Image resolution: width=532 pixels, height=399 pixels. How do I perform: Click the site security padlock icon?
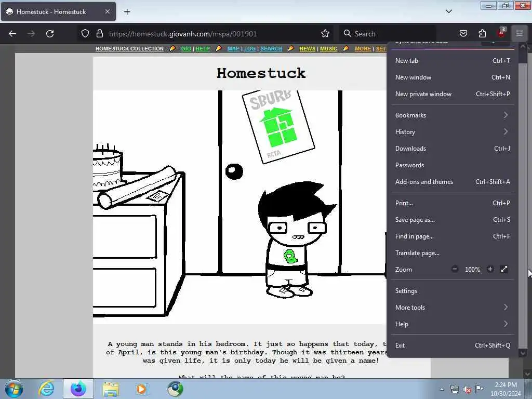99,33
